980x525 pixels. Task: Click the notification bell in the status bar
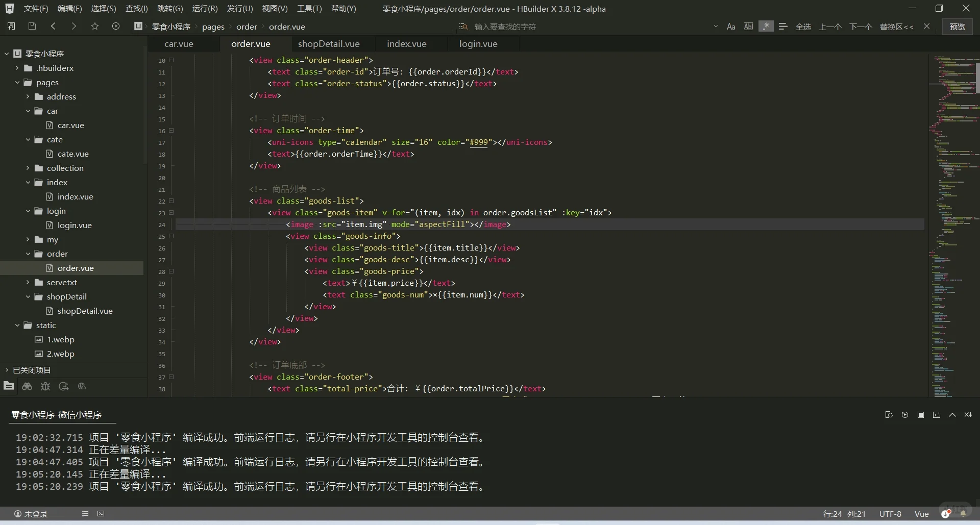click(963, 514)
